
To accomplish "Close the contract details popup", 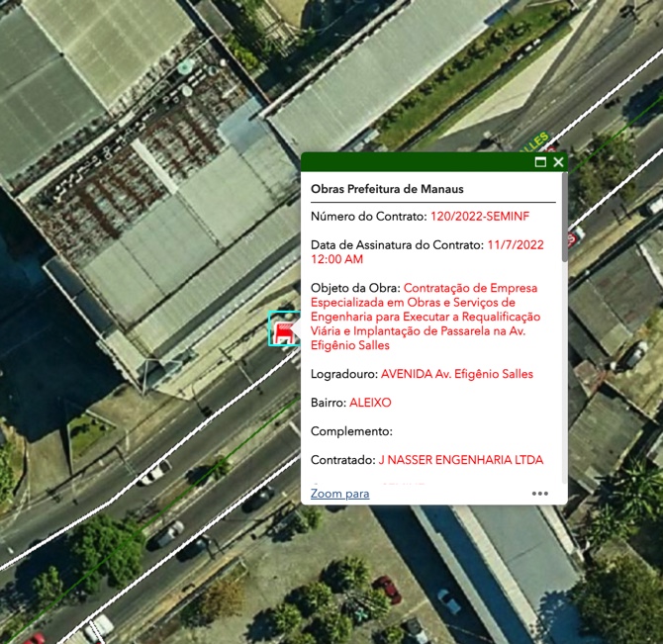I will 558,162.
